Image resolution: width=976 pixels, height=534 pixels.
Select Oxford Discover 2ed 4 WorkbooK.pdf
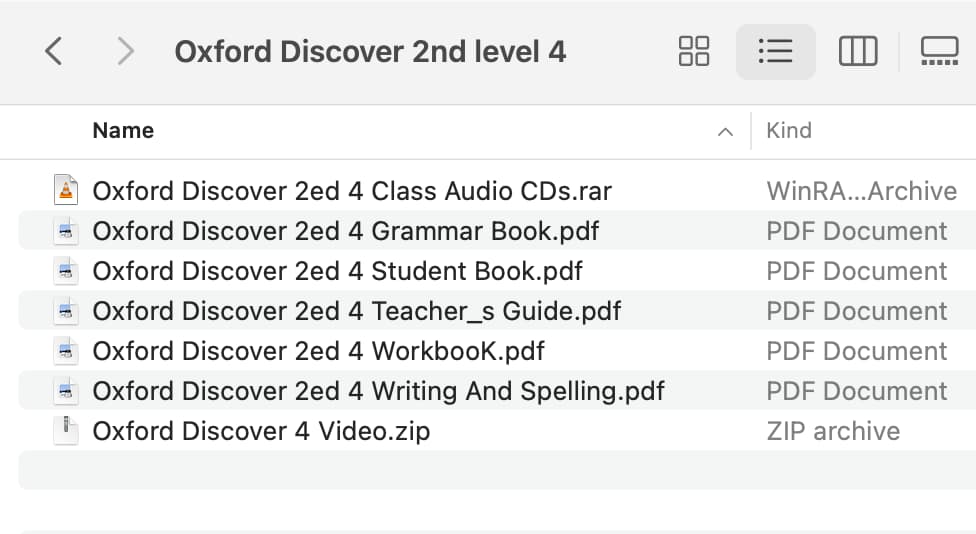[x=318, y=350]
